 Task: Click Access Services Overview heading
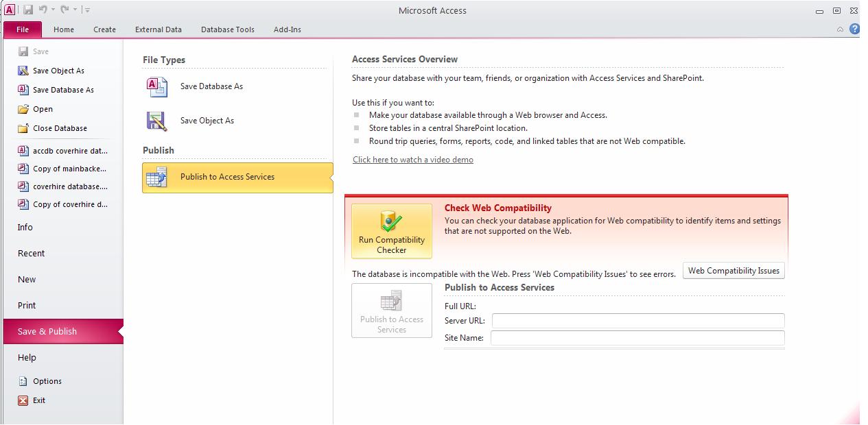(405, 59)
